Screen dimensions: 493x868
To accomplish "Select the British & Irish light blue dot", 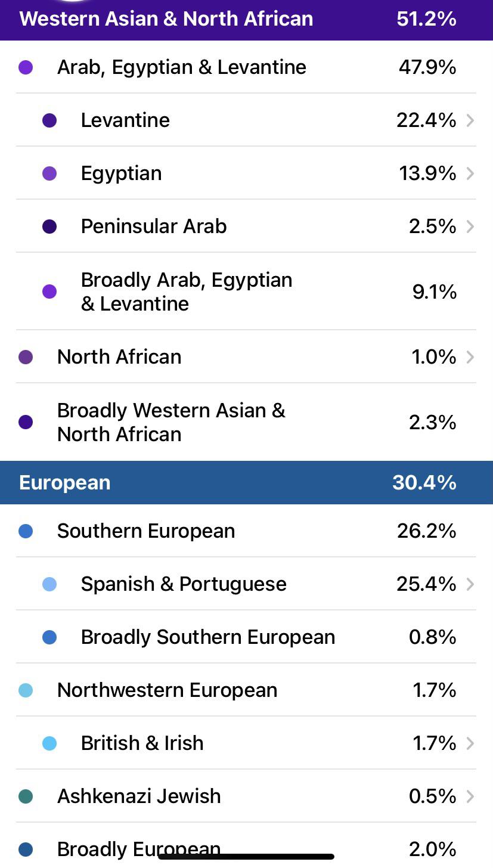I will 49,743.
